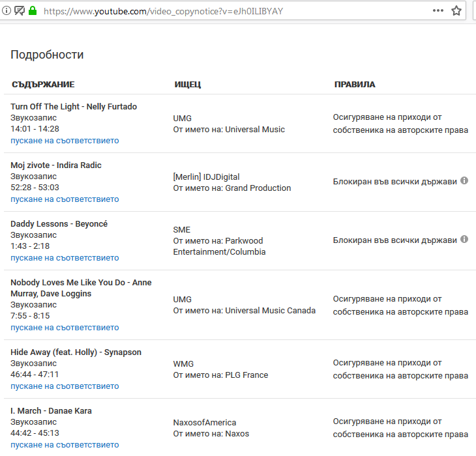Click the 'Подробности' heading
The image size is (476, 456).
click(x=47, y=55)
